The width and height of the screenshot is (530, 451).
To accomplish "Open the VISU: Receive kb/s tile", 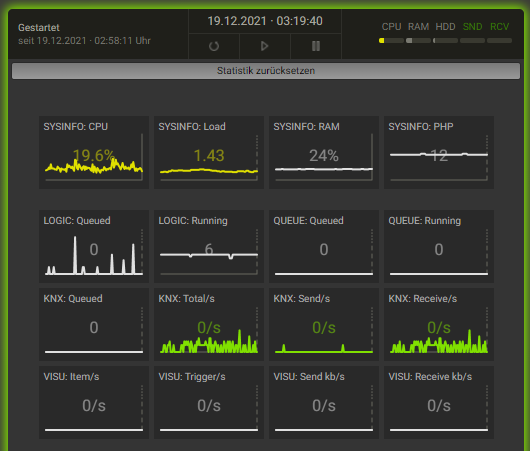I will pos(439,403).
